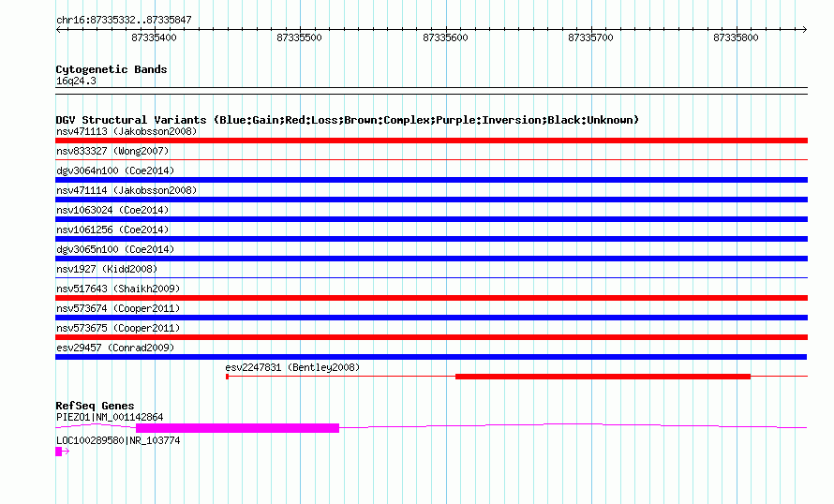The image size is (834, 504).
Task: Click the blue bar under nsv1061256 (Coe2014)
Action: coord(431,239)
